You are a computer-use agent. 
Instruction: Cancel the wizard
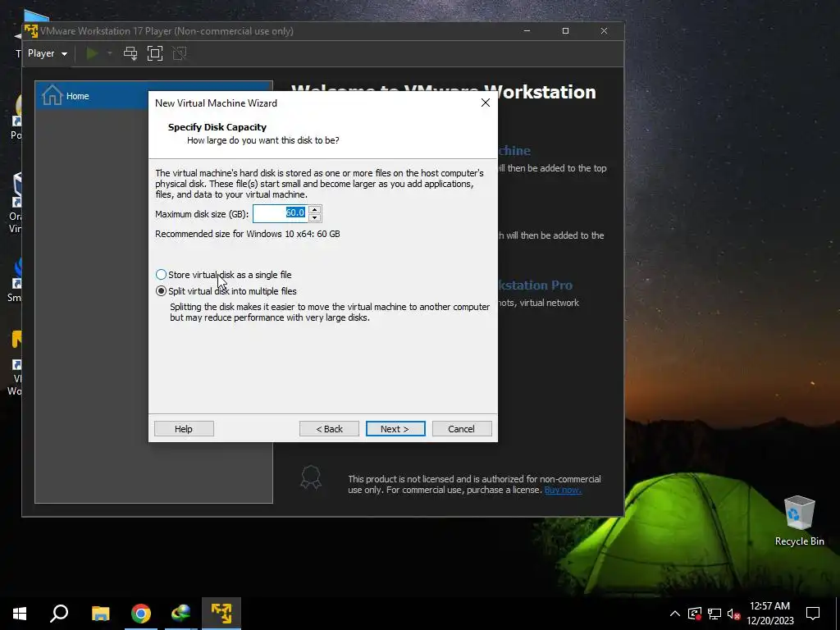coord(462,428)
